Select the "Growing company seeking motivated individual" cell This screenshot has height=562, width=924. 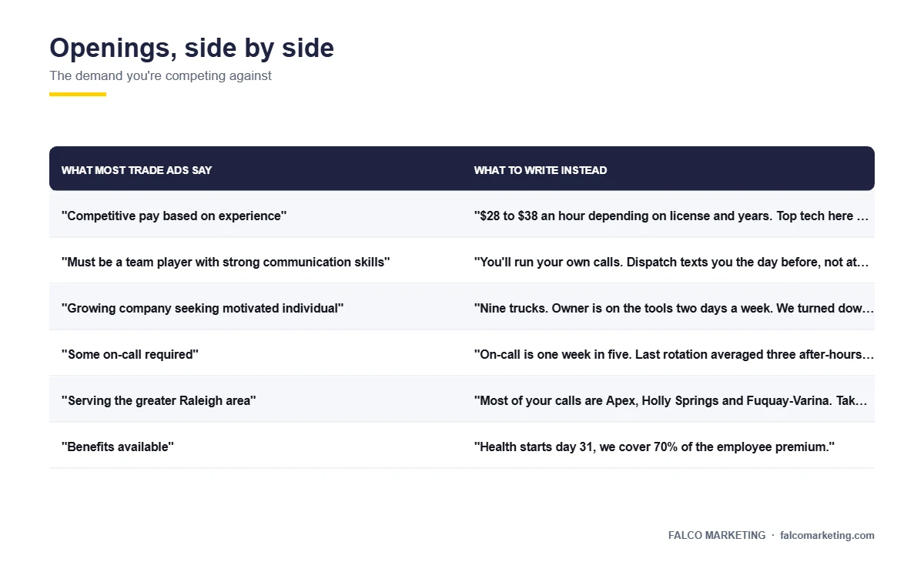click(x=256, y=306)
